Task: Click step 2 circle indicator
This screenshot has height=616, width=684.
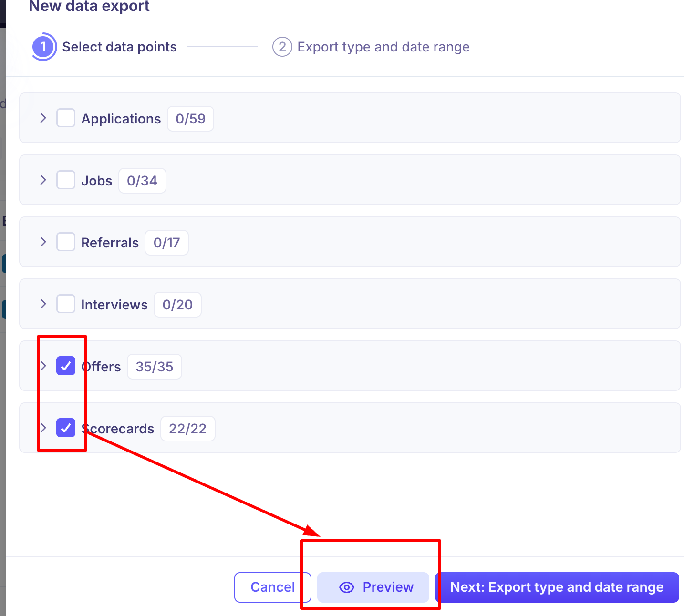Action: click(x=282, y=47)
